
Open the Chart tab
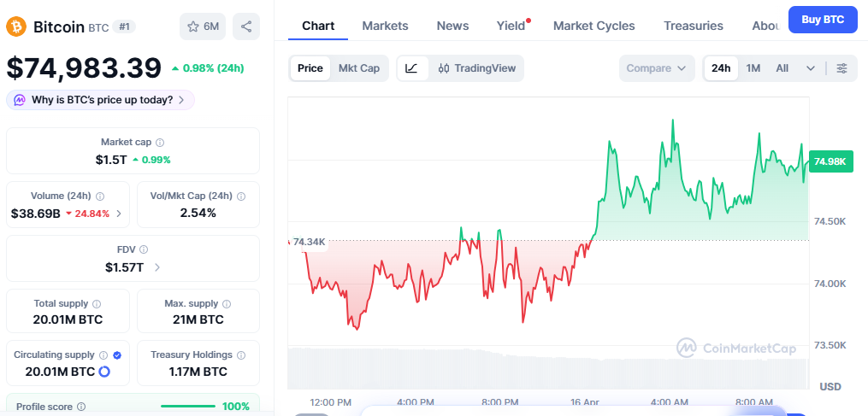coord(318,26)
